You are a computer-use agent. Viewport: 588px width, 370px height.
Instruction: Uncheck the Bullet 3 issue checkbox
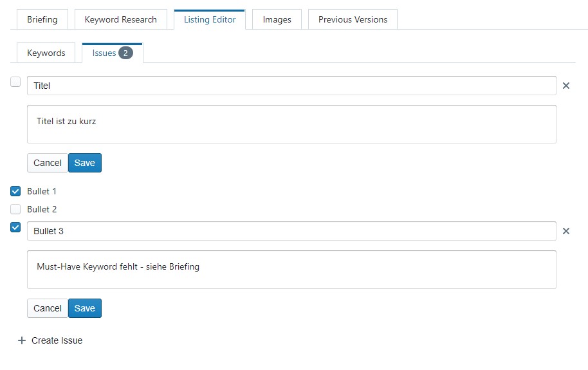click(16, 227)
